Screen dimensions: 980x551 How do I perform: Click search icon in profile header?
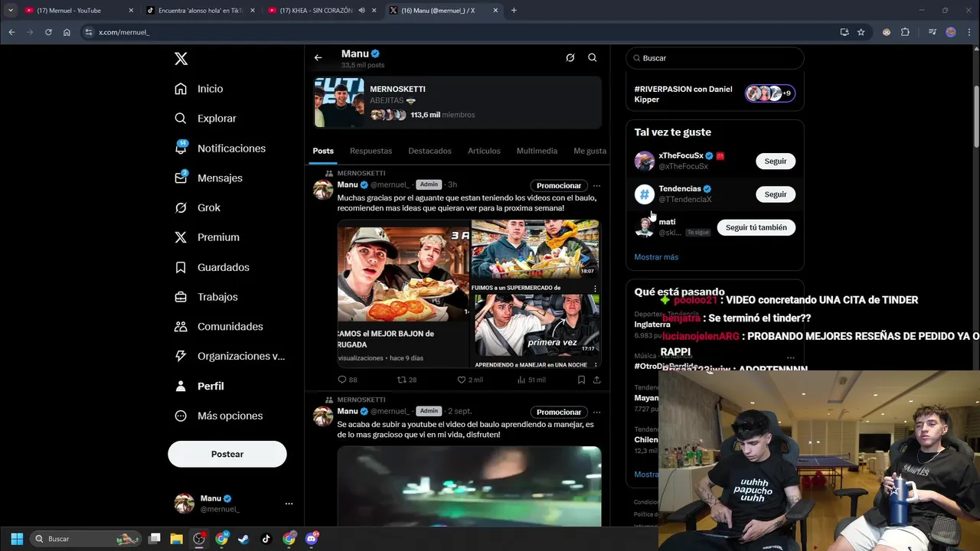593,57
